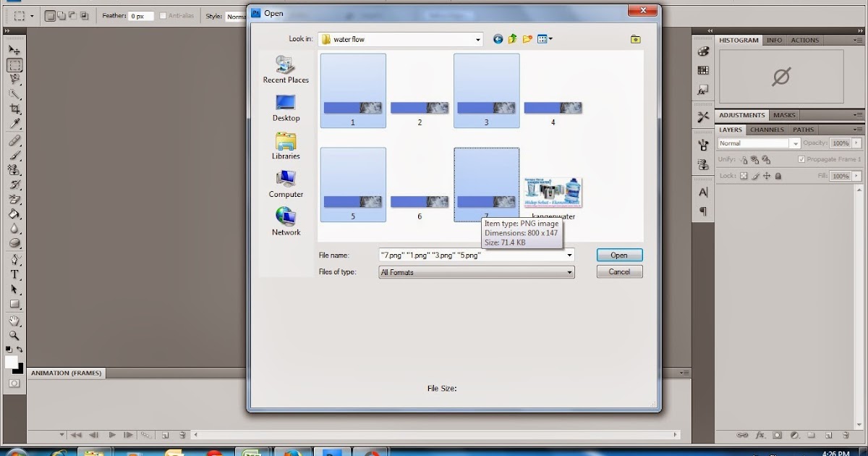Viewport: 868px width, 456px height.
Task: Select the Move tool
Action: click(x=14, y=49)
